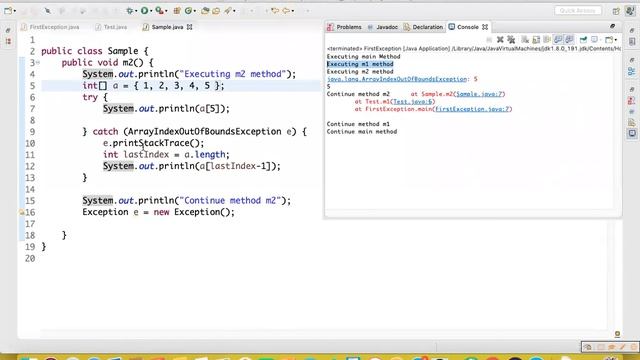Click the 'int[] a = { 1, 2, 3, 4, 5 };' line
The height and width of the screenshot is (360, 640).
[x=153, y=86]
